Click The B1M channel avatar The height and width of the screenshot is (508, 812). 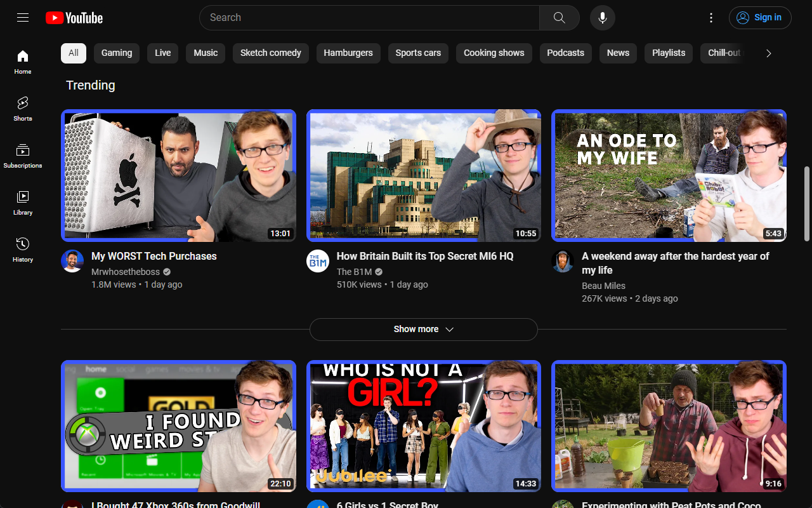318,261
